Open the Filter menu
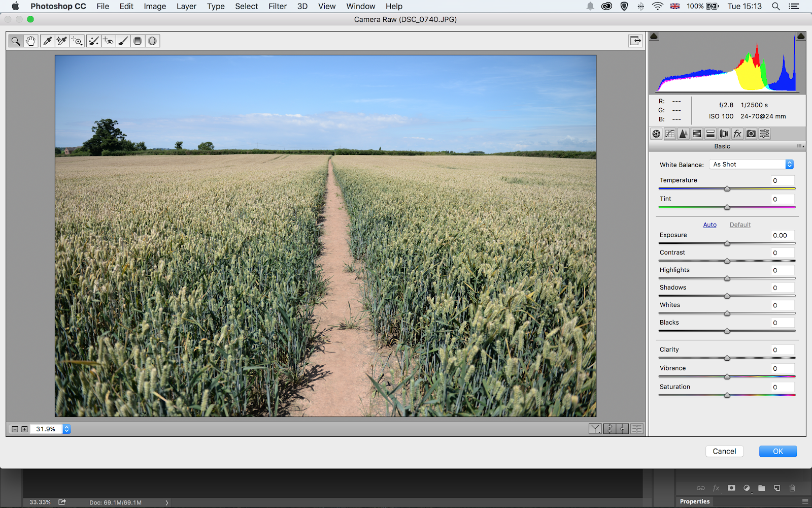Viewport: 812px width, 508px height. [x=278, y=6]
